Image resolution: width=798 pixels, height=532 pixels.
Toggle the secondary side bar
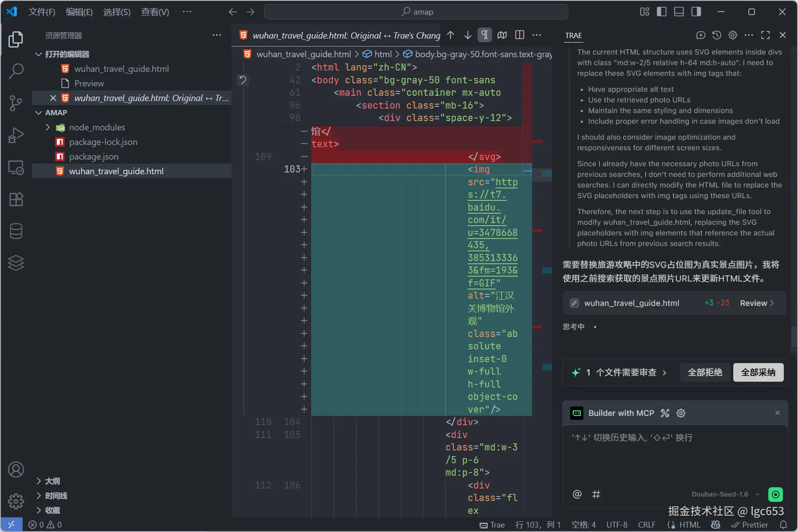696,12
